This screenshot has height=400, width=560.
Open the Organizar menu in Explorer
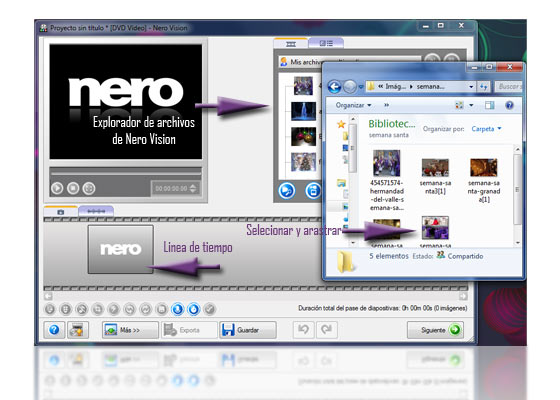(x=353, y=105)
